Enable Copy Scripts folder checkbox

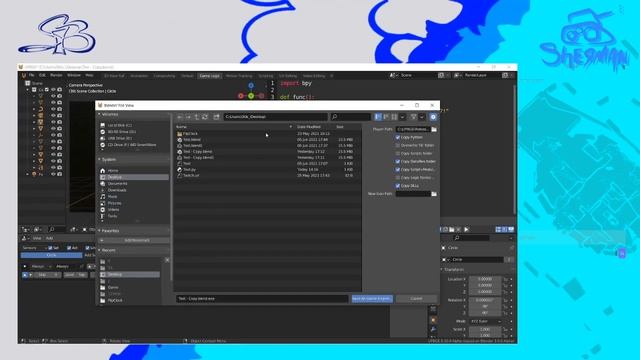point(398,153)
